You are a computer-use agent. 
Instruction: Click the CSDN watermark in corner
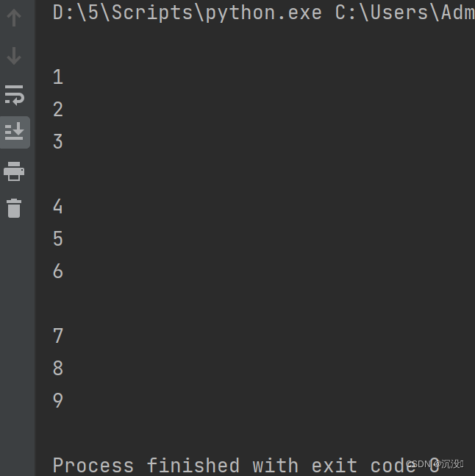coord(435,464)
